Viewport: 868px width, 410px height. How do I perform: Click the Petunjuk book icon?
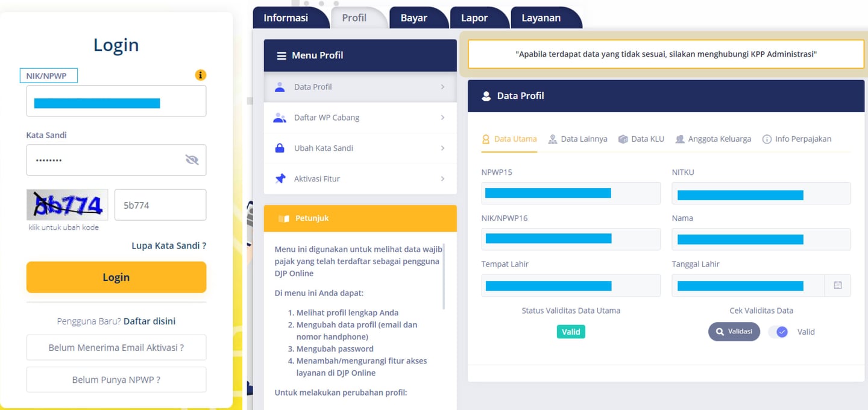click(284, 218)
